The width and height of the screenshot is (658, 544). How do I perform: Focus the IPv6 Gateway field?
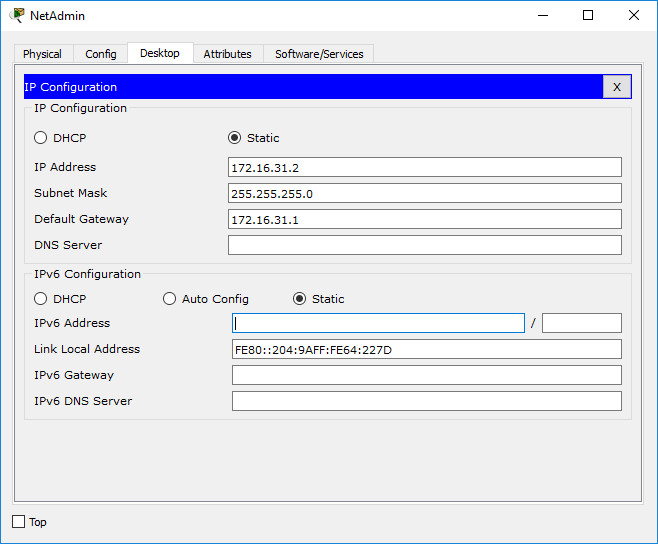click(427, 375)
